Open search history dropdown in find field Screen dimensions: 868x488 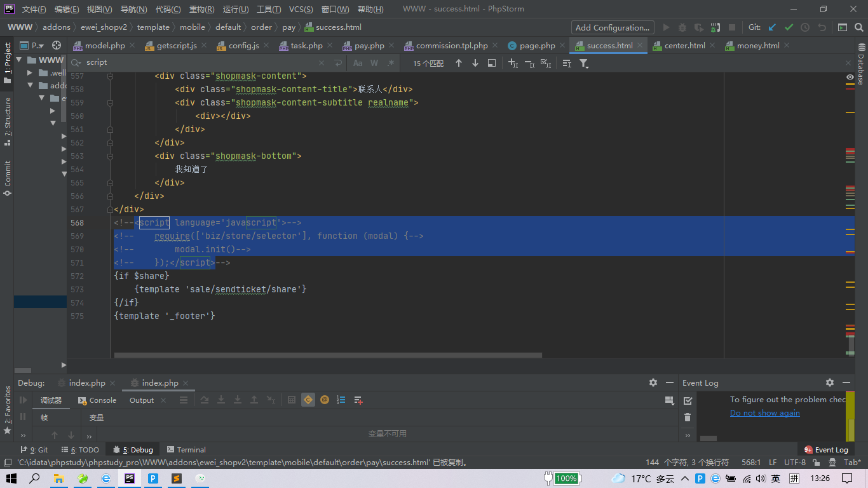pos(76,63)
